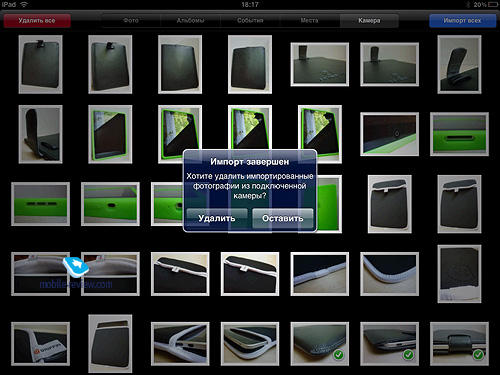Uncheck green checkmark on second-to-last bottom photo
This screenshot has height=375, width=500.
[x=408, y=355]
